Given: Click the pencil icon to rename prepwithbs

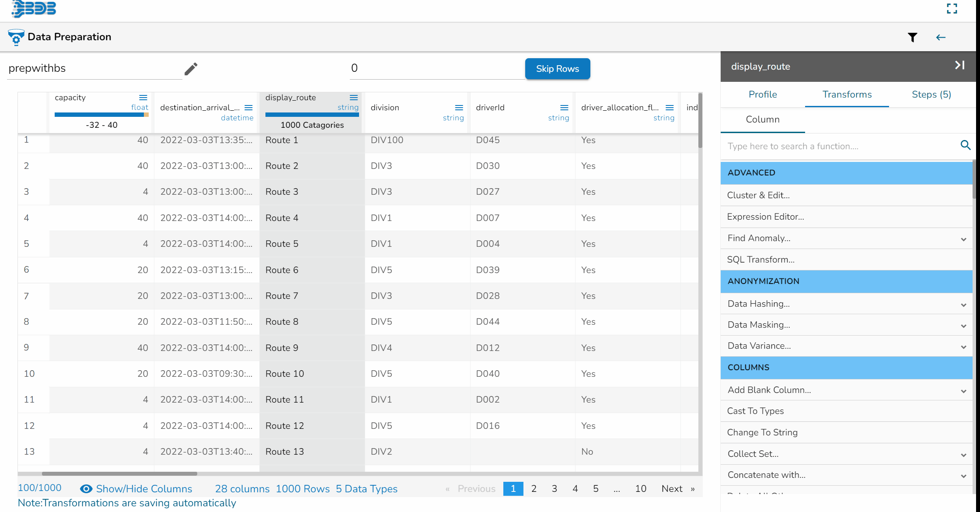Looking at the screenshot, I should (191, 69).
